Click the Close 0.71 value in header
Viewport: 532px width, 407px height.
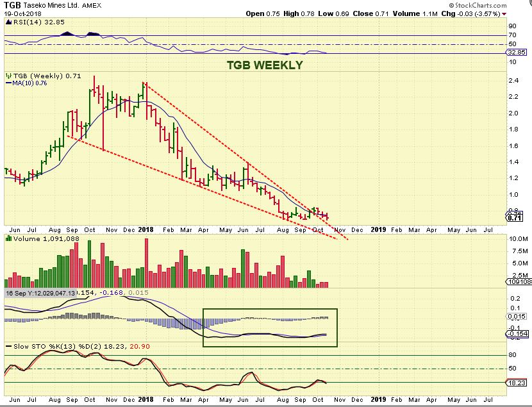[370, 13]
